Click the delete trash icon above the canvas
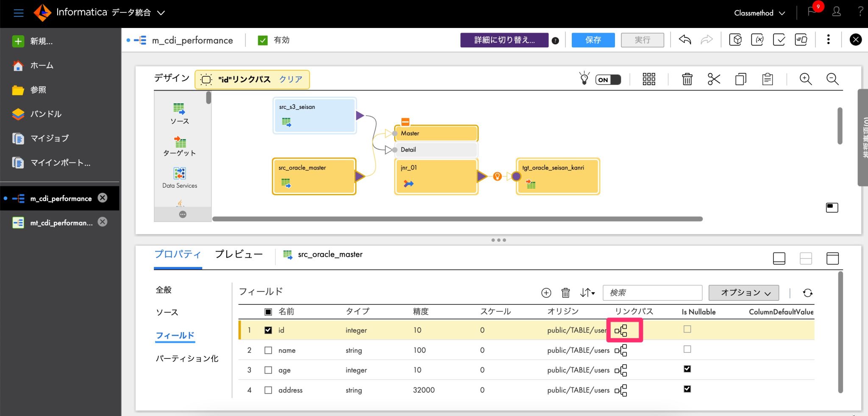Screen dimensions: 868x416 click(687, 79)
